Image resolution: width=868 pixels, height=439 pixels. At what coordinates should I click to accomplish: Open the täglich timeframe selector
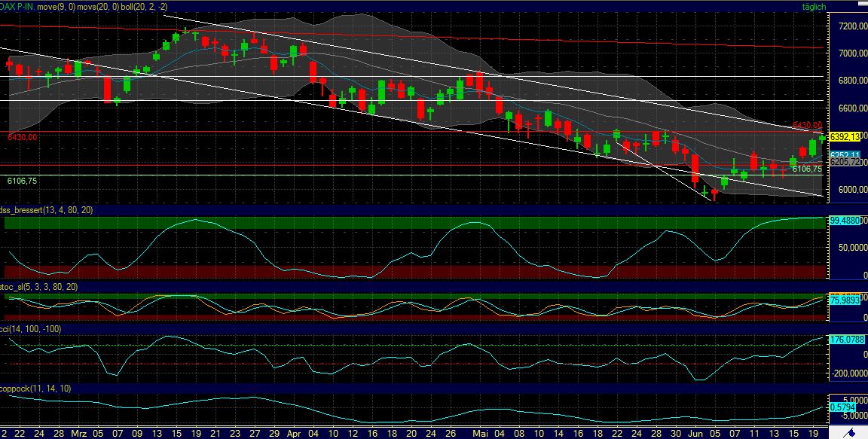(815, 6)
